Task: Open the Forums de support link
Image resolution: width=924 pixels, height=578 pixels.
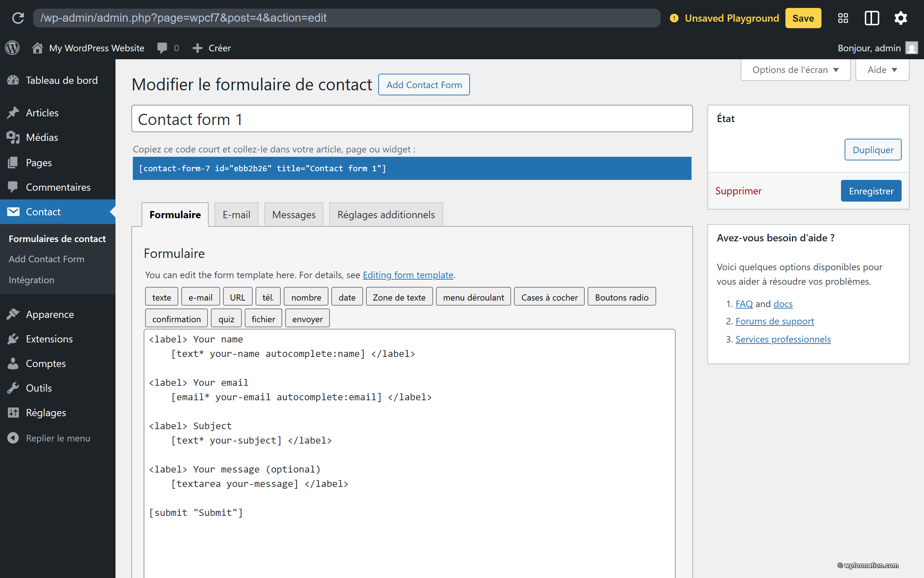Action: click(x=775, y=321)
